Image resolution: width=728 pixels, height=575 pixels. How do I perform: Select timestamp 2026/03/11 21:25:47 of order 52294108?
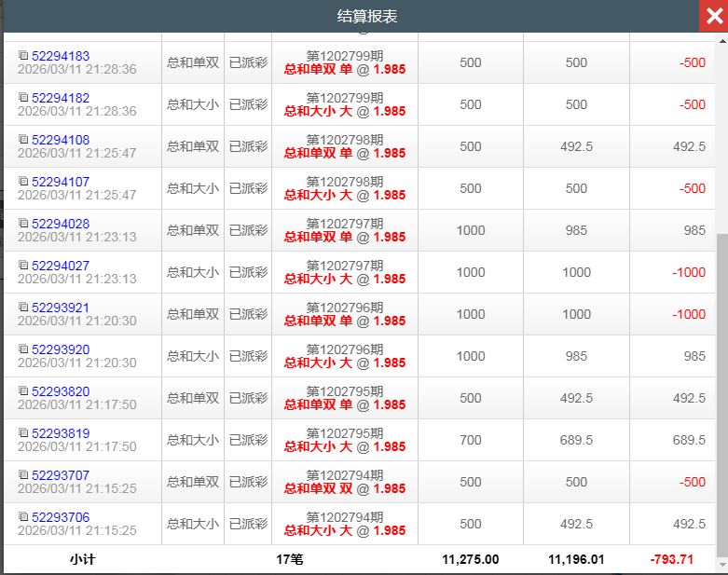[x=77, y=153]
